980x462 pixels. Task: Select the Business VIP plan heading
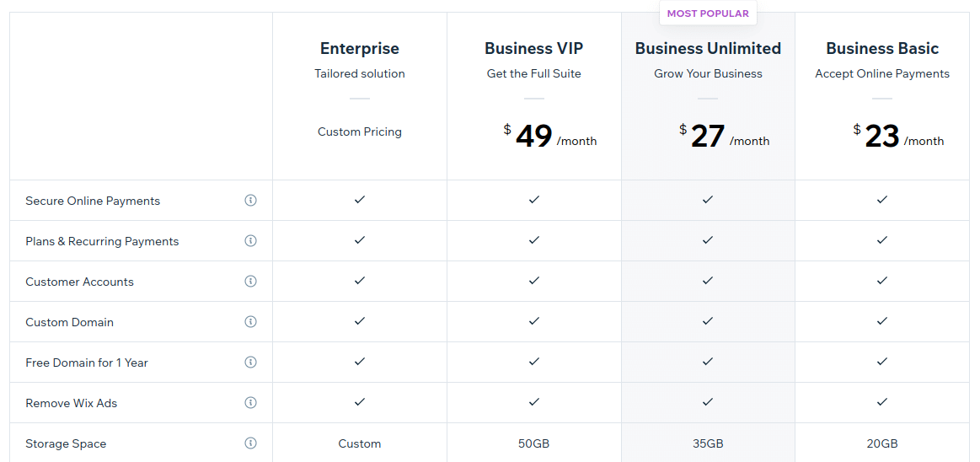pyautogui.click(x=533, y=48)
